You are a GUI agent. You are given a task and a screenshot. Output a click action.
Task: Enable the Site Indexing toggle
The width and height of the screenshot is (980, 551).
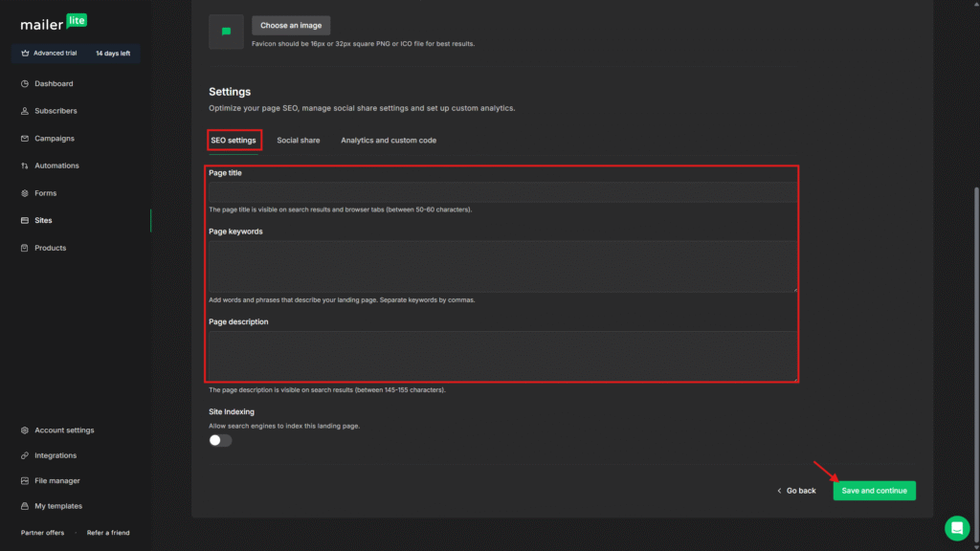[x=221, y=440]
